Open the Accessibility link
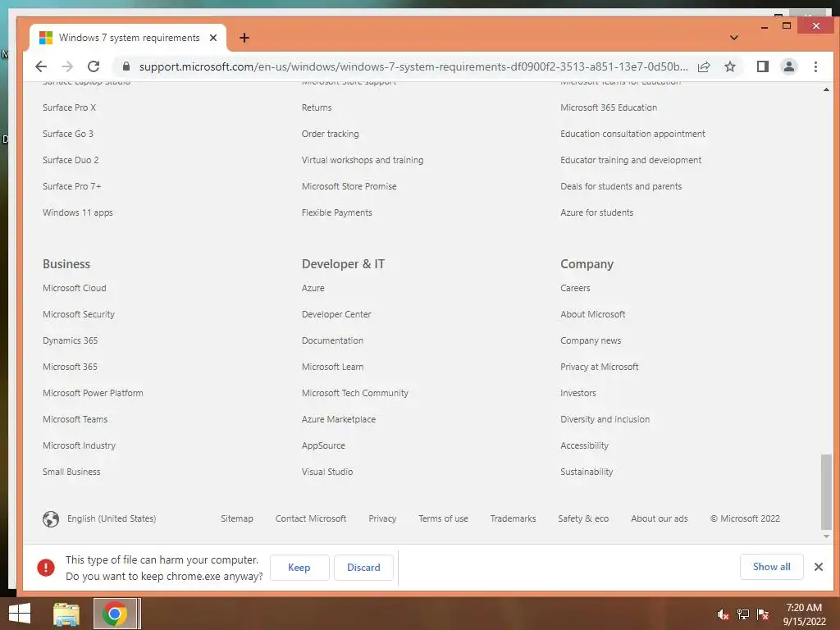 pyautogui.click(x=584, y=445)
